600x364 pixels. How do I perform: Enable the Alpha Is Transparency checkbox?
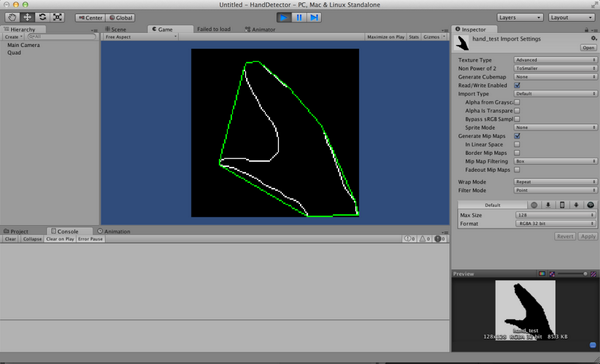517,111
